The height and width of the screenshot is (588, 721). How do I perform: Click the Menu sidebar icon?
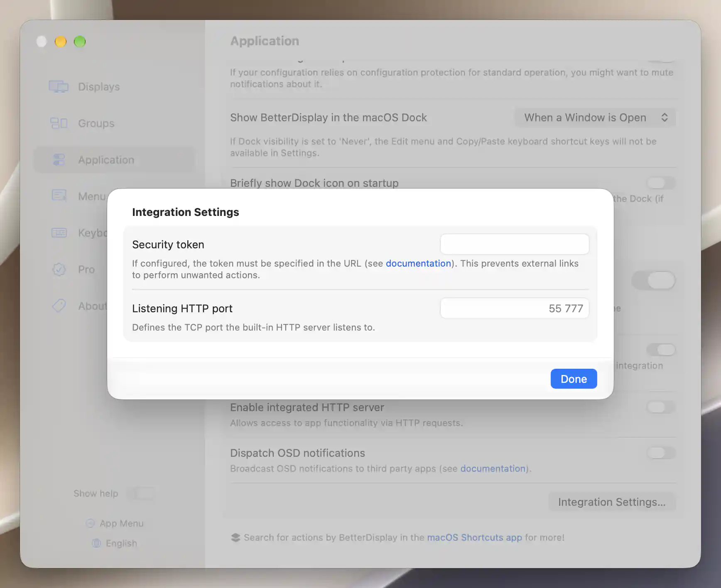tap(59, 196)
